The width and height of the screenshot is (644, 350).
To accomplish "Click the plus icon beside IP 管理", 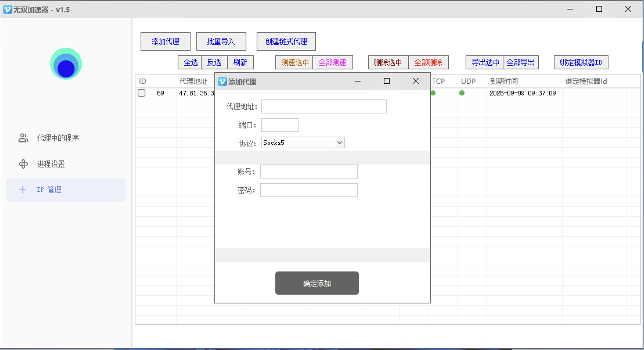I will point(23,190).
